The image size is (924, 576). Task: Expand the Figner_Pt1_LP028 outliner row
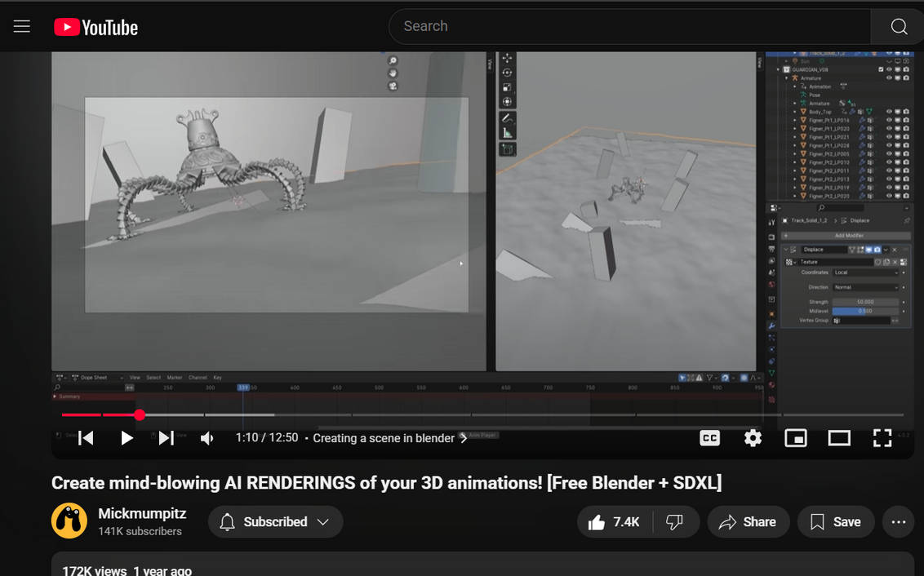(794, 145)
